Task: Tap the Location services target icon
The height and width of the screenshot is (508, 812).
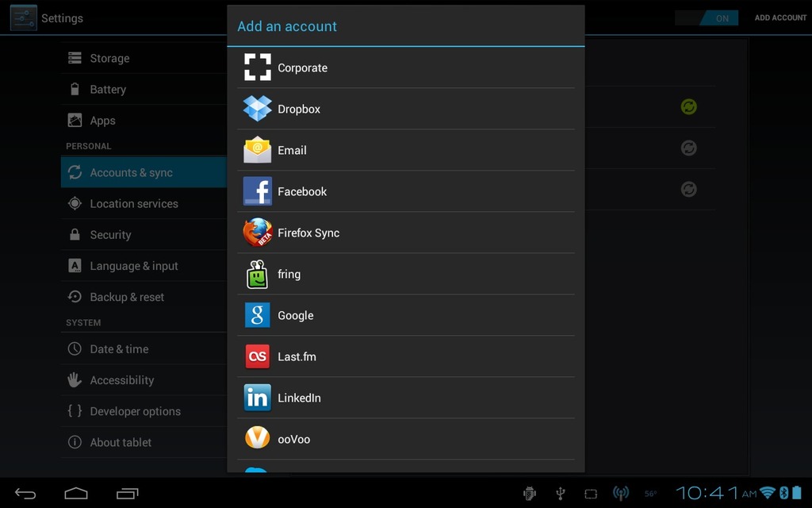Action: [75, 203]
